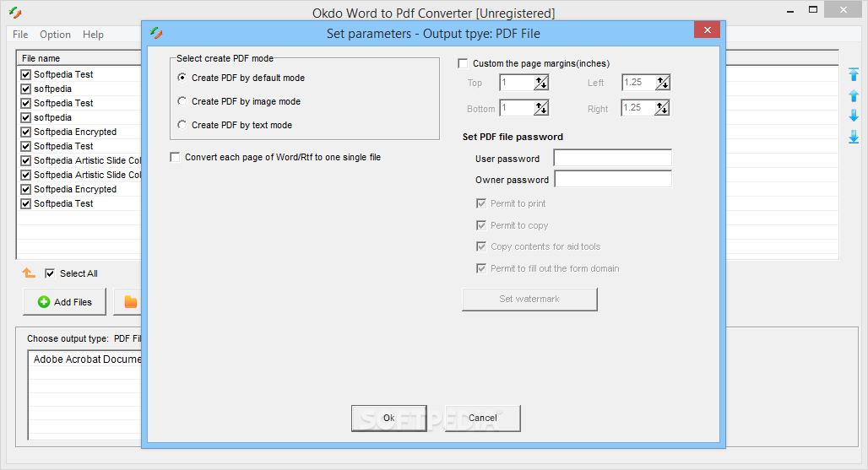Toggle Copy contents for aid tools checkbox
The image size is (868, 470).
click(x=481, y=246)
